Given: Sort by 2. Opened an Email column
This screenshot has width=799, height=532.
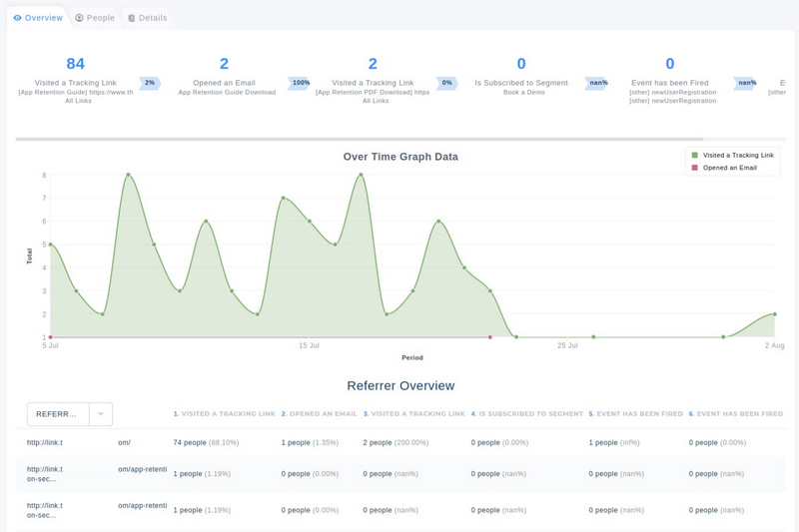Looking at the screenshot, I should (319, 414).
